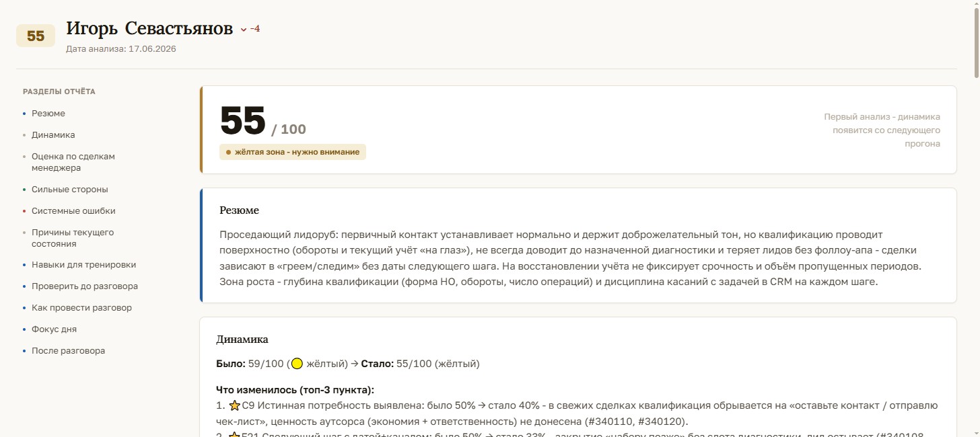The width and height of the screenshot is (980, 437).
Task: Open the Резюме section link
Action: pos(48,114)
